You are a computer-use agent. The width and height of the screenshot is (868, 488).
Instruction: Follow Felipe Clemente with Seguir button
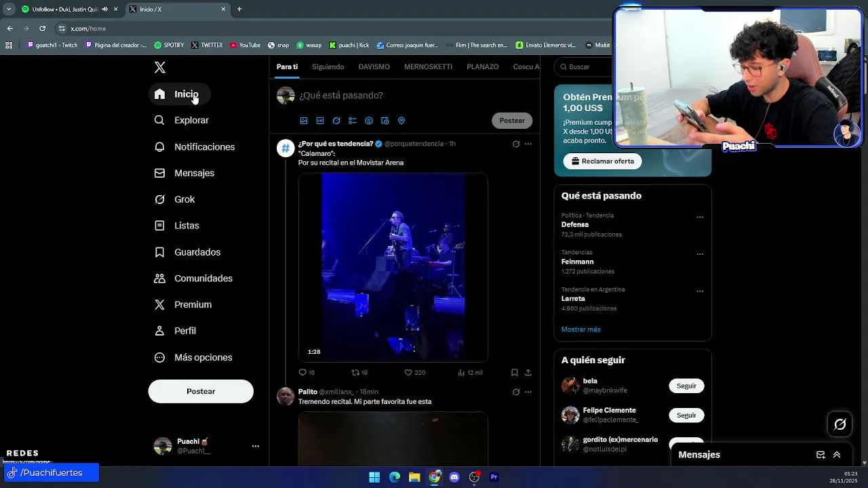tap(686, 415)
